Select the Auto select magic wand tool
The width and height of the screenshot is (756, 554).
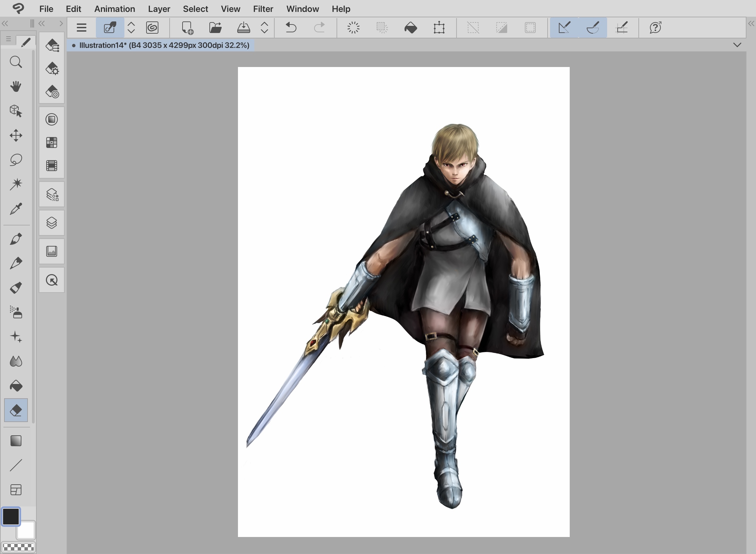(x=16, y=184)
